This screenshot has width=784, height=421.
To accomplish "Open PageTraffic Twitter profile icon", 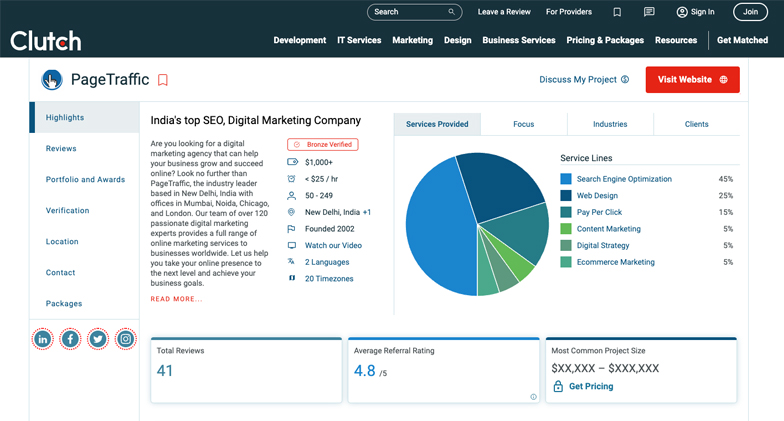I will pyautogui.click(x=98, y=340).
